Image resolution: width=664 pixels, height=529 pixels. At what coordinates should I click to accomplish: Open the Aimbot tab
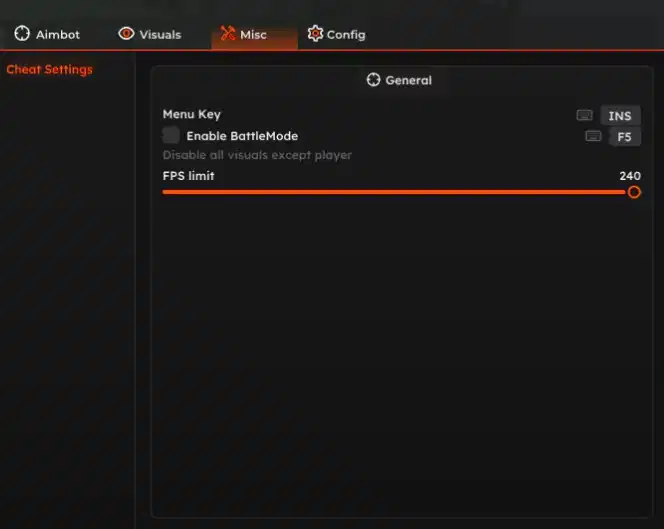pos(47,34)
